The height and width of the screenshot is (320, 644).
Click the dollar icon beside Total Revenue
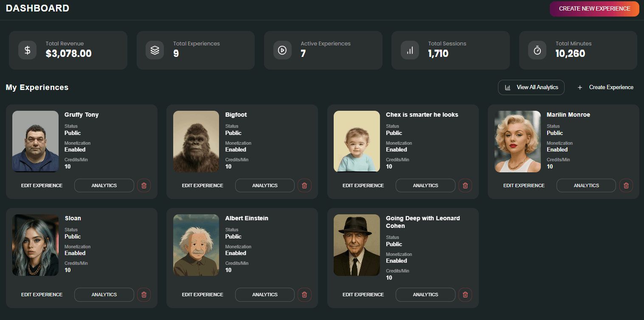(27, 50)
